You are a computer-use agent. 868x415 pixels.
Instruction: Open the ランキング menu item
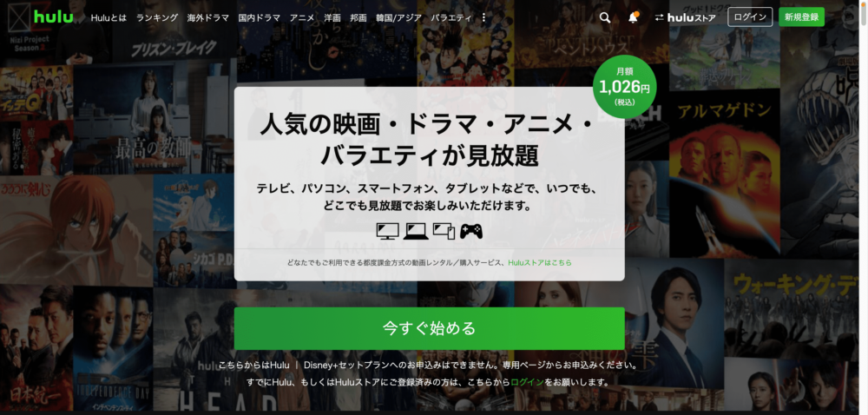157,17
